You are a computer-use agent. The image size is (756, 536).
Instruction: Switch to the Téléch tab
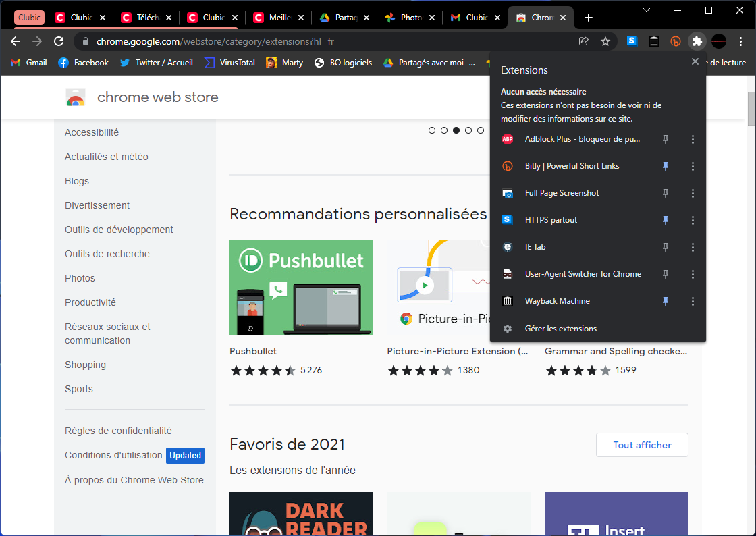(146, 18)
